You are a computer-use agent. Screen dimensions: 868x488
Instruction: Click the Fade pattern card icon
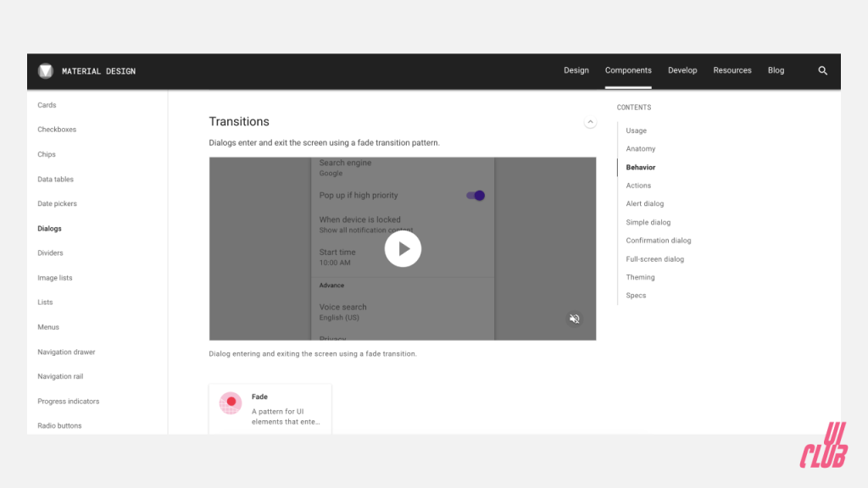tap(231, 403)
